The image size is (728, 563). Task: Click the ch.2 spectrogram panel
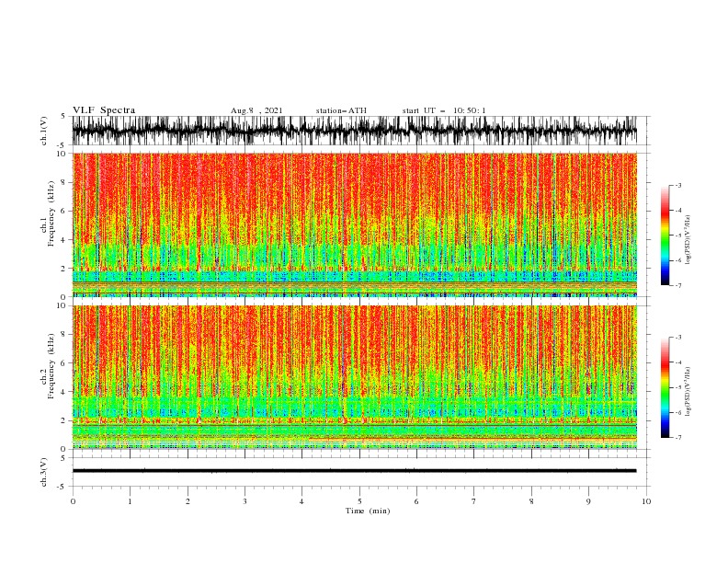pyautogui.click(x=355, y=377)
